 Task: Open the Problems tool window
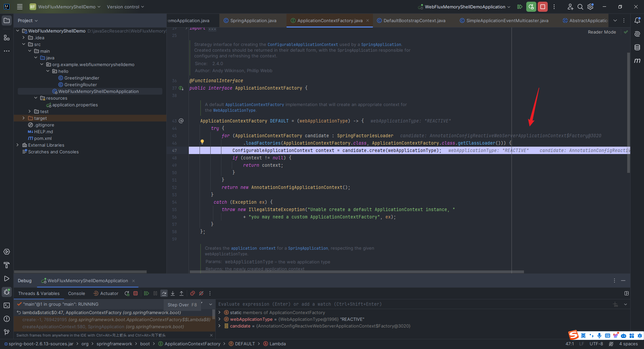pyautogui.click(x=7, y=319)
